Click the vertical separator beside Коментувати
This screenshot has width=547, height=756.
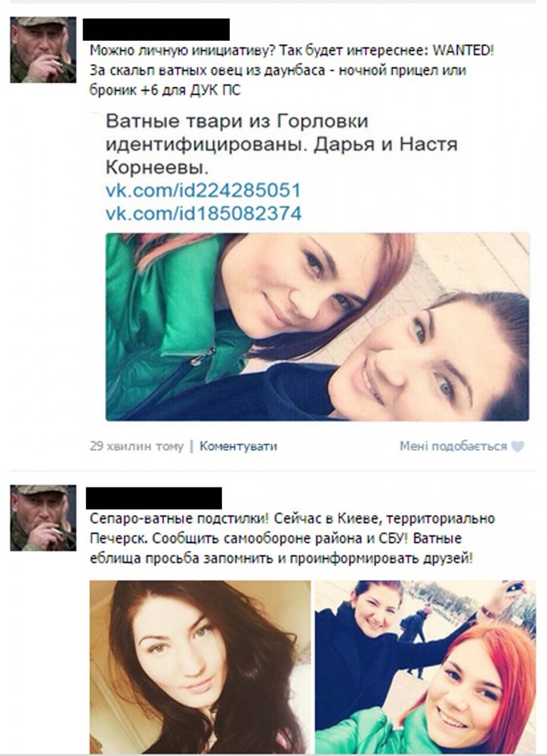point(192,446)
